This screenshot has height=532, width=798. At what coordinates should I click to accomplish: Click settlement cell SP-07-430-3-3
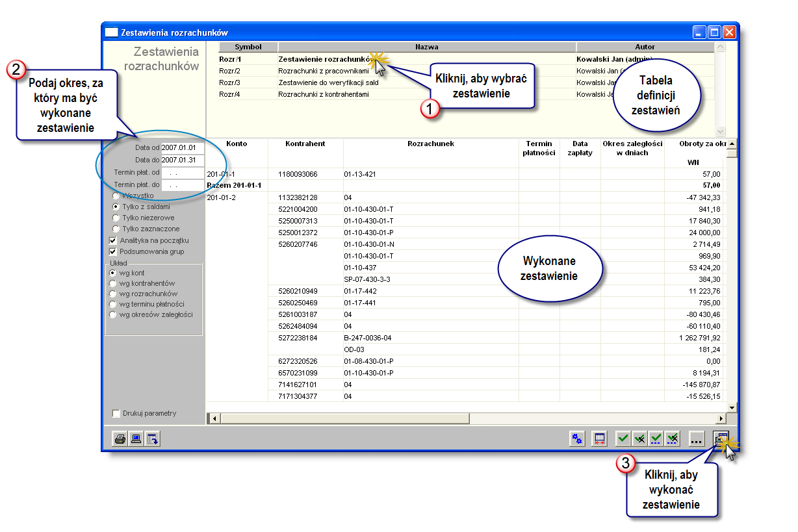(431, 279)
